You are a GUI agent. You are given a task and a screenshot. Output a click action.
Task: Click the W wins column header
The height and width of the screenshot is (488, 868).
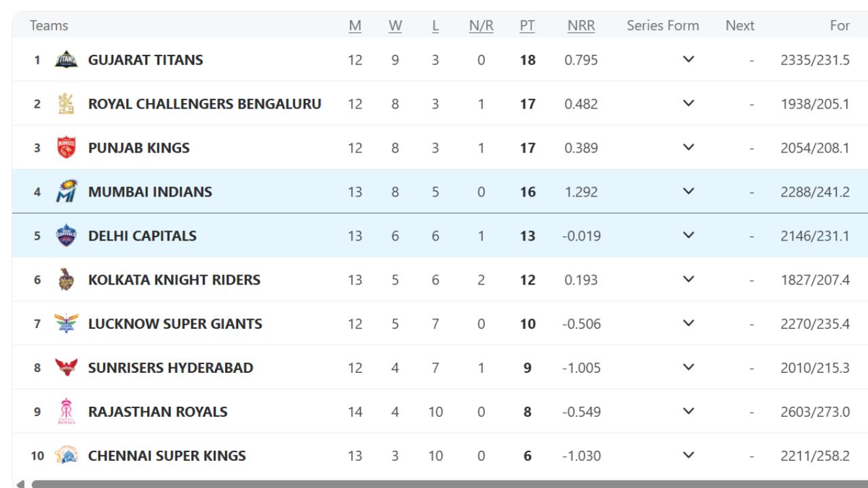(x=395, y=26)
